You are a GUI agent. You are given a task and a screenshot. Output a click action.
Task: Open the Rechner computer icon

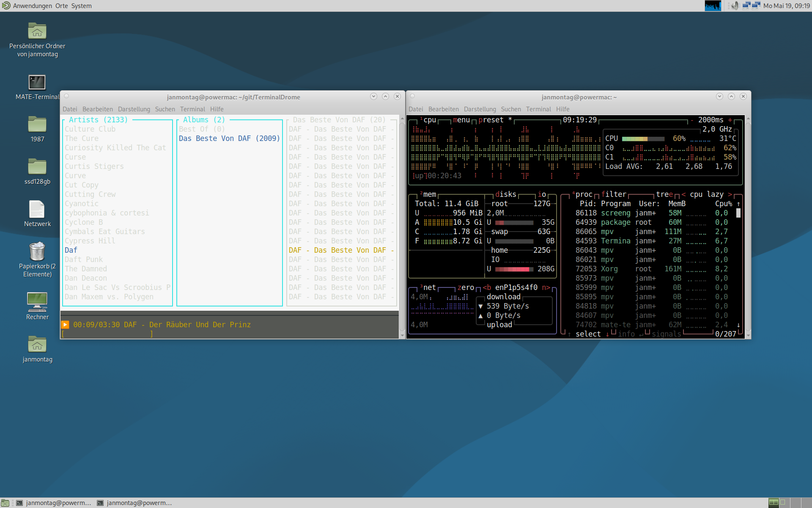[x=37, y=306]
